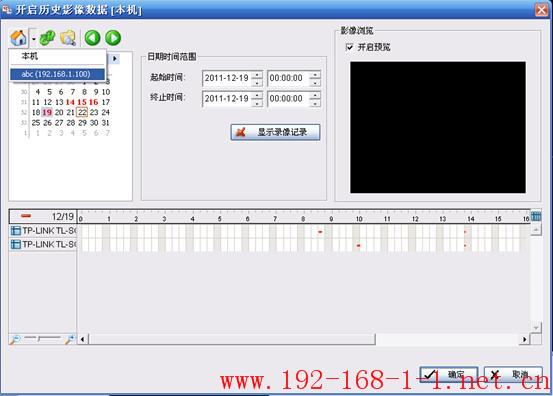This screenshot has width=553, height=396.
Task: Select first TP-LINK TL-SC camera row
Action: click(x=43, y=231)
